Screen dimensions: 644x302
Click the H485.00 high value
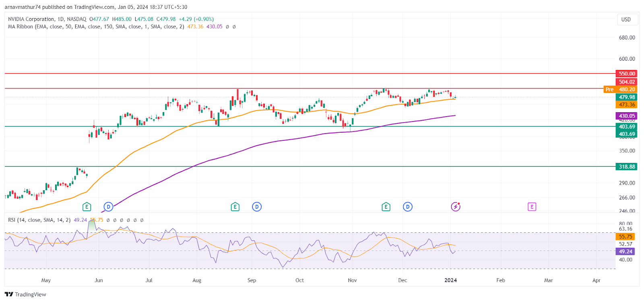coord(122,19)
